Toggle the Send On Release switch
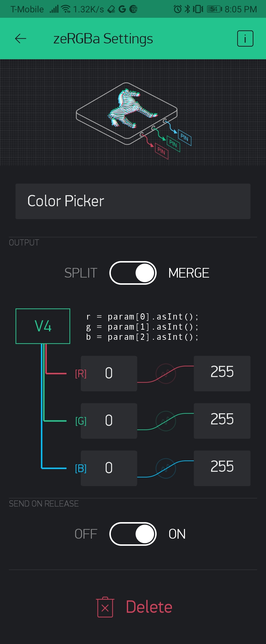The height and width of the screenshot is (644, 266). [133, 534]
